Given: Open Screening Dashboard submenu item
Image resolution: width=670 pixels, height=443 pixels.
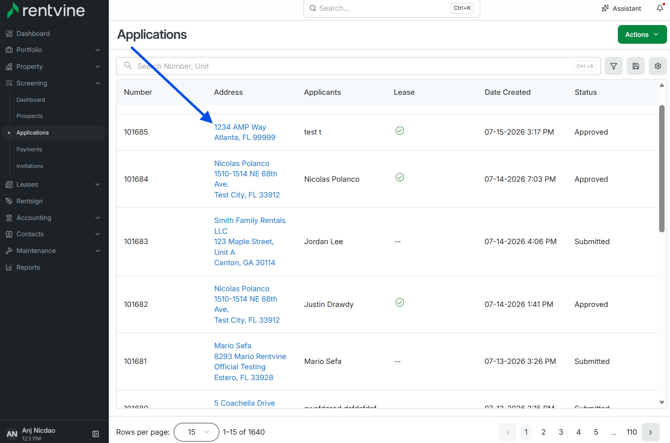Looking at the screenshot, I should 31,100.
